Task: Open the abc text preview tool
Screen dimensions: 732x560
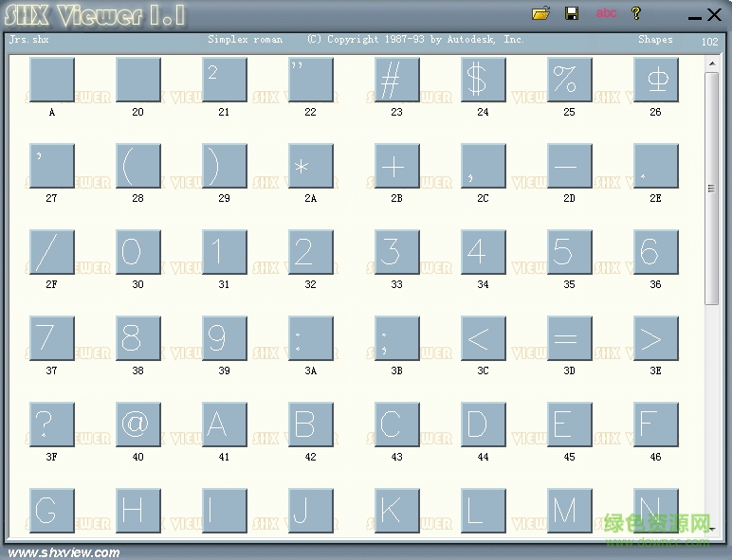Action: (x=606, y=13)
